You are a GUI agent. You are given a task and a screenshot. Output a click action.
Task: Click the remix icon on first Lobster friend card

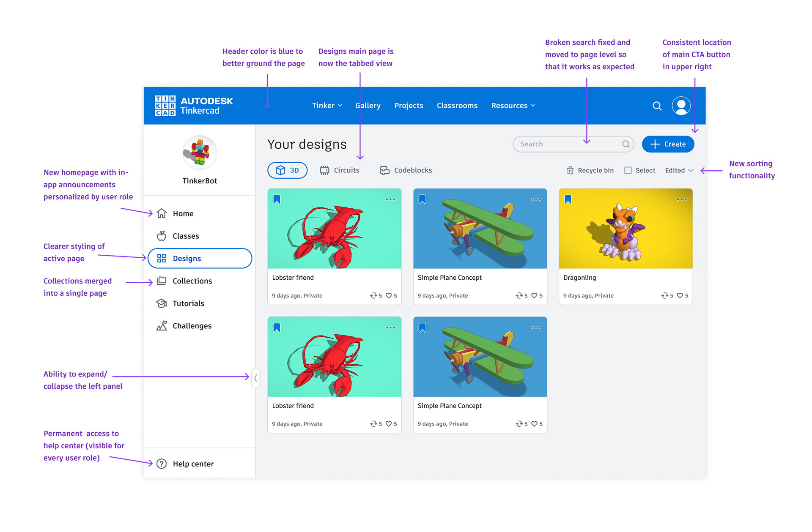pos(373,296)
